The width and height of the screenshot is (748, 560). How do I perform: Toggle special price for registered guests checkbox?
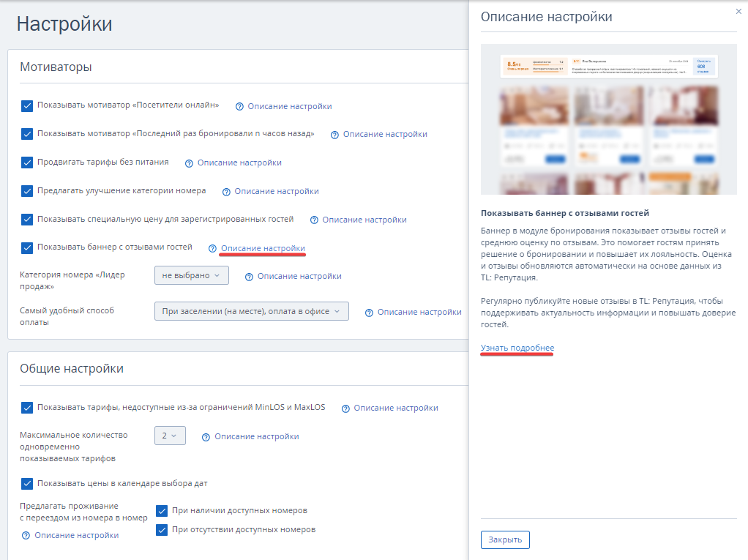27,220
